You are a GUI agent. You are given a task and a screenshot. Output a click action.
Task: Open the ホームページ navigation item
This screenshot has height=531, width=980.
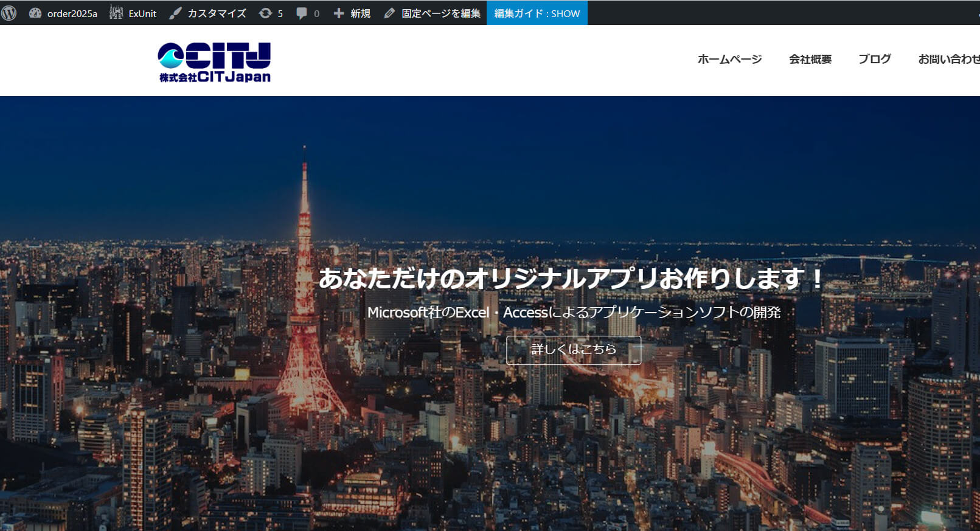click(729, 59)
